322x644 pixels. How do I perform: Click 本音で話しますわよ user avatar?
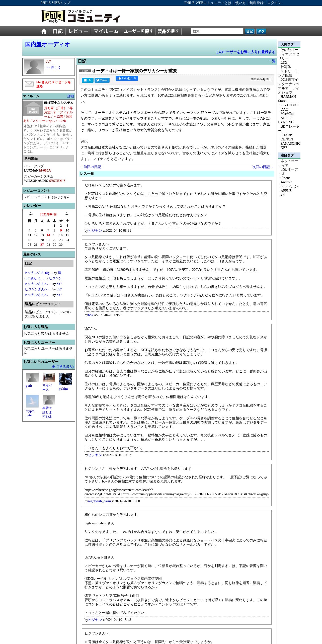pos(49,400)
